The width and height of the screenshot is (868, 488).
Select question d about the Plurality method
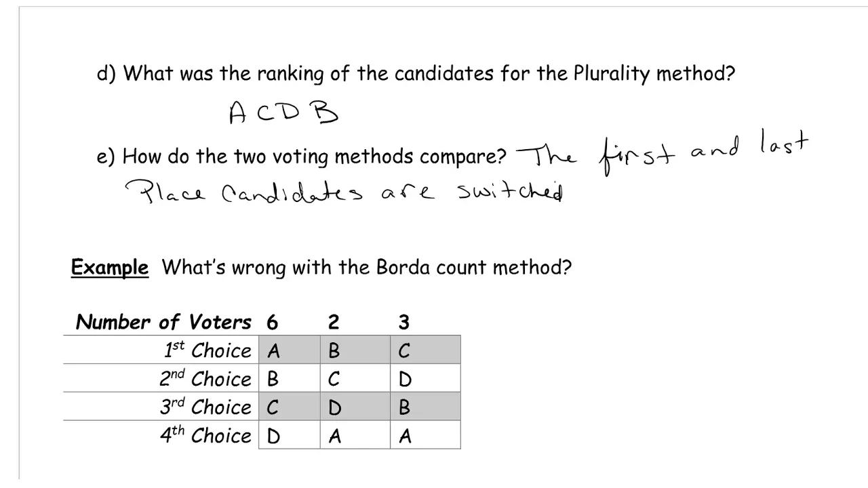tap(416, 73)
